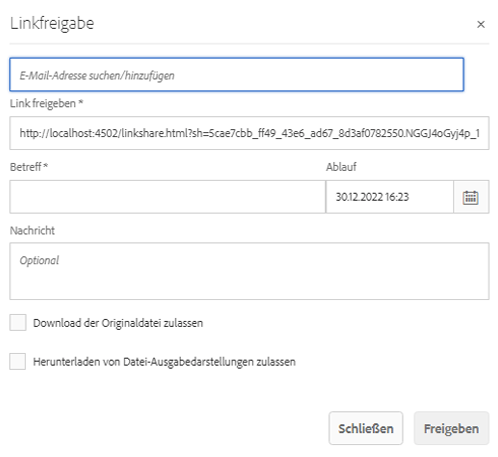The width and height of the screenshot is (498, 457).
Task: Click the Freigeben button
Action: [x=451, y=428]
